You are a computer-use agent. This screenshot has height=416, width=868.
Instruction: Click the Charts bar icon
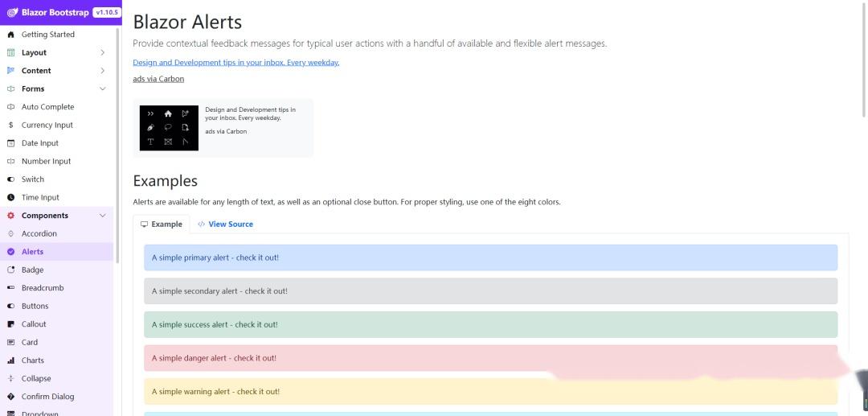11,360
